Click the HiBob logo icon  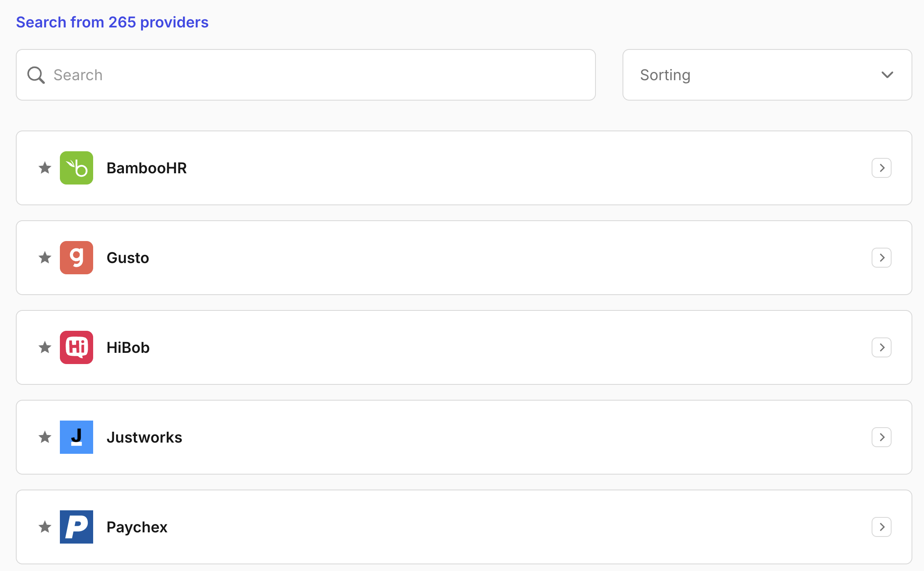pyautogui.click(x=77, y=347)
